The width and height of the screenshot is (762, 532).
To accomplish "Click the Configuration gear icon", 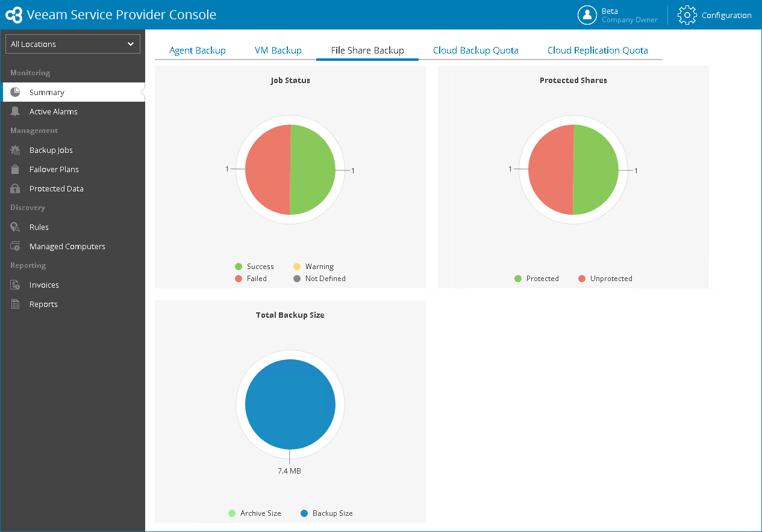I will [687, 15].
